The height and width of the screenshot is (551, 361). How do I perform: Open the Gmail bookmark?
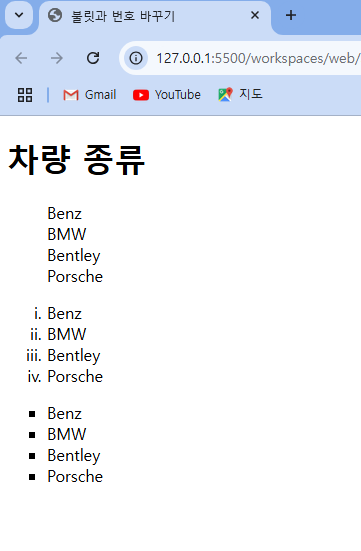pyautogui.click(x=90, y=95)
